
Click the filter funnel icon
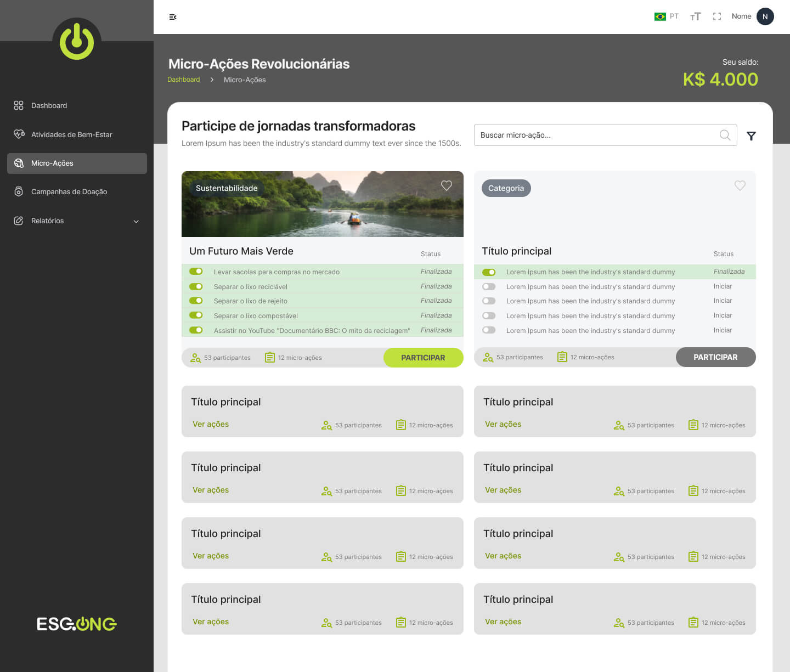(751, 136)
